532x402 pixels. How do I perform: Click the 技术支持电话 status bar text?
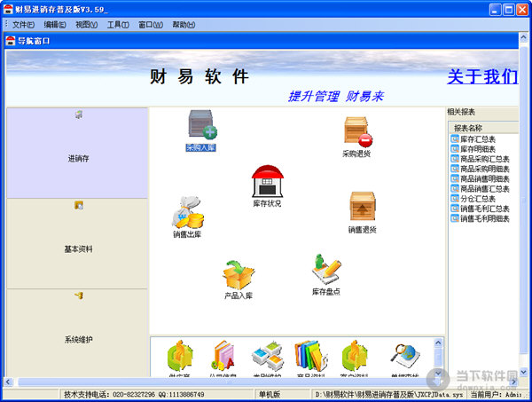[134, 394]
